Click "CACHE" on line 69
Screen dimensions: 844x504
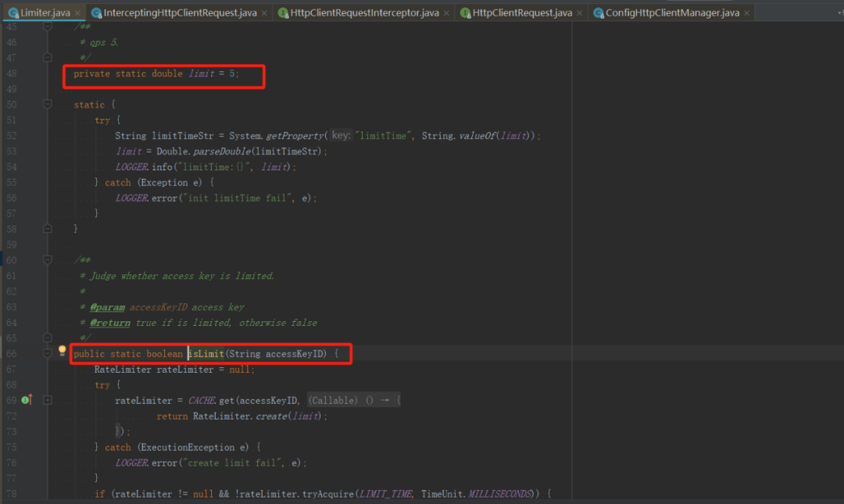[202, 401]
